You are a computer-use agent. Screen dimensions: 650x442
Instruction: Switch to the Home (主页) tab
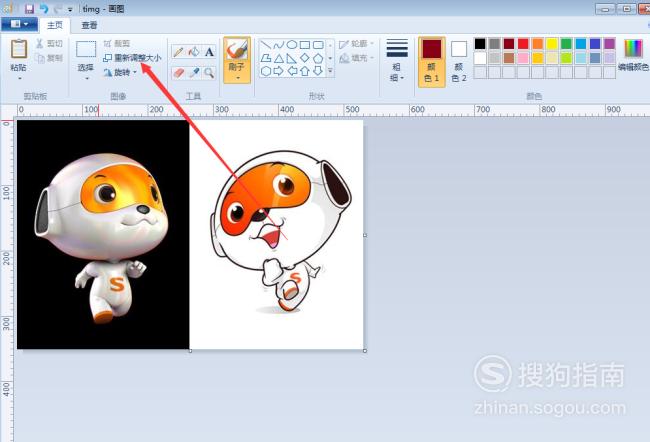(x=55, y=25)
